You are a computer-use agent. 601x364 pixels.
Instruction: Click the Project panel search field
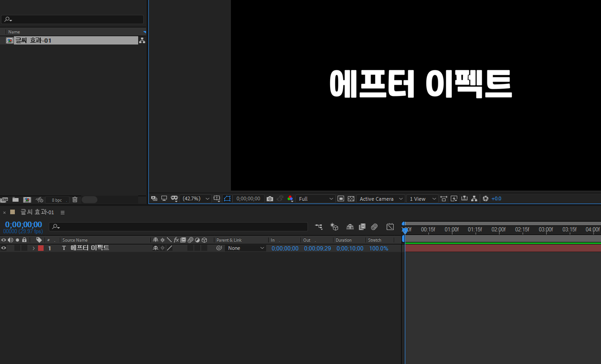[x=72, y=19]
